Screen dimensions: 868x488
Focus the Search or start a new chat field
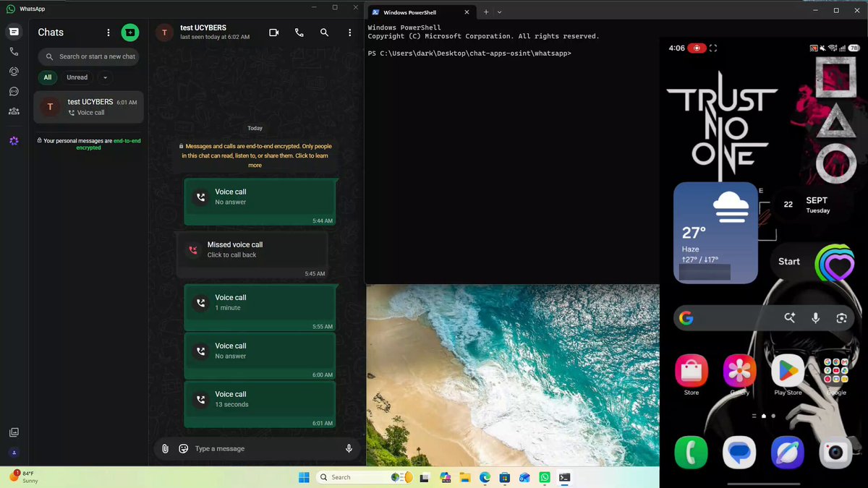coord(88,56)
